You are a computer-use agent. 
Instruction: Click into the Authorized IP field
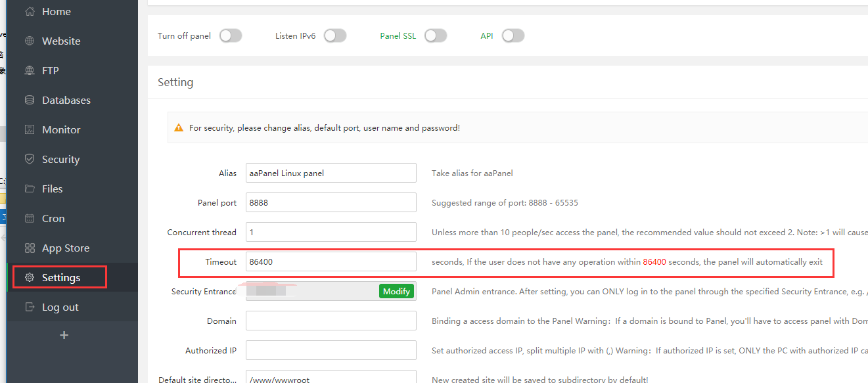331,351
